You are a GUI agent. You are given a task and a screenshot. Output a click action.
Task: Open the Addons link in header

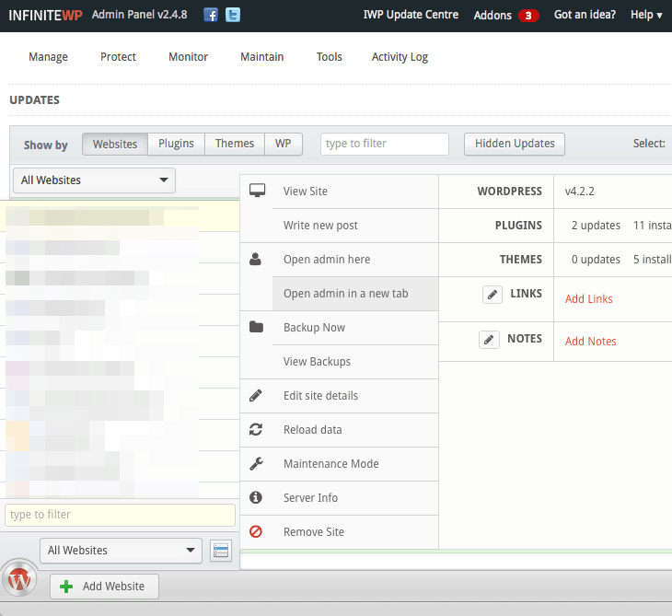pos(492,16)
